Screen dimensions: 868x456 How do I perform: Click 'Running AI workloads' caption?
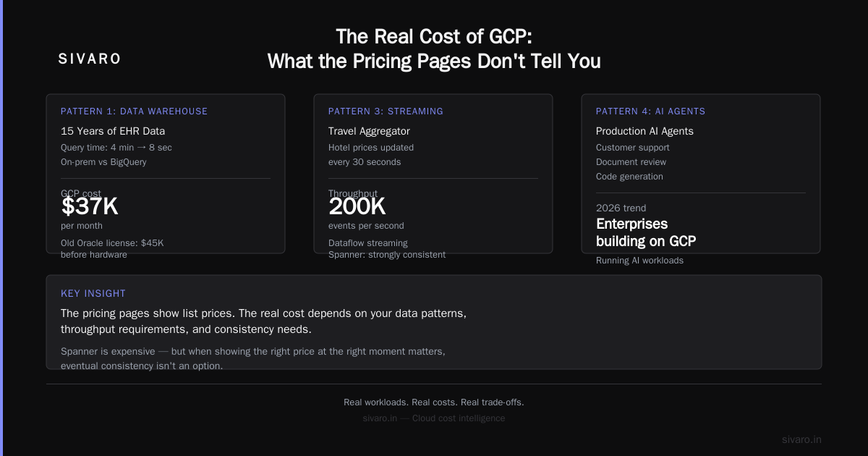click(x=639, y=261)
